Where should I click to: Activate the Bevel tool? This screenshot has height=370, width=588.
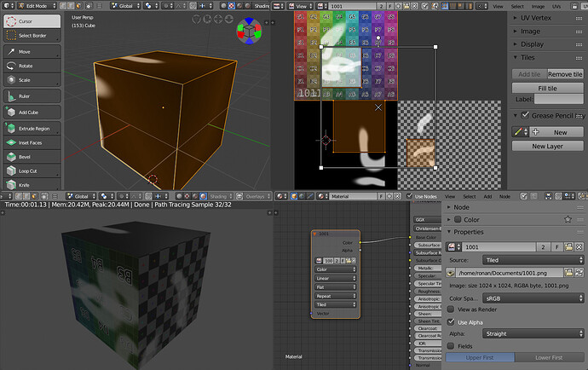(32, 157)
